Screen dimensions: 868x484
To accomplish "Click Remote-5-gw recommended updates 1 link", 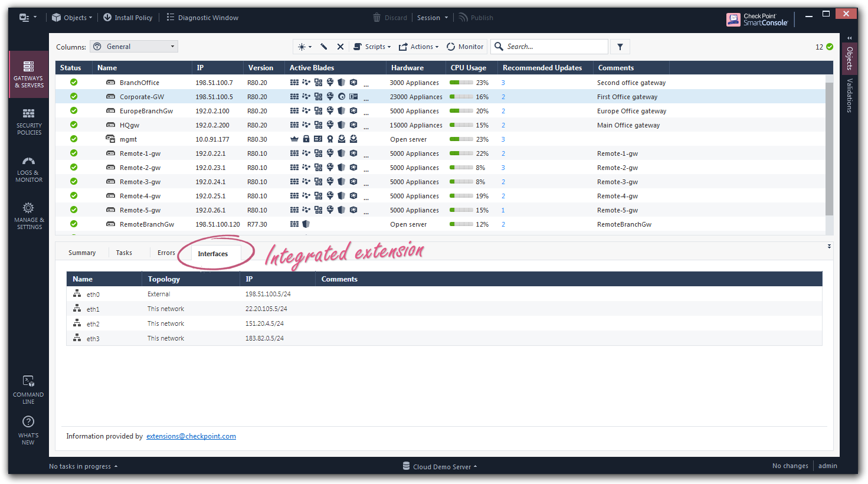I will [503, 210].
